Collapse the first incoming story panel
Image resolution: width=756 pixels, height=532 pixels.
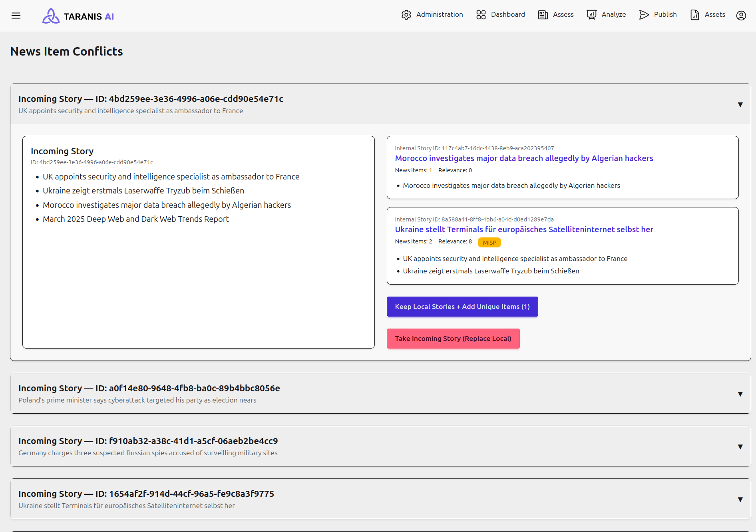pos(740,104)
